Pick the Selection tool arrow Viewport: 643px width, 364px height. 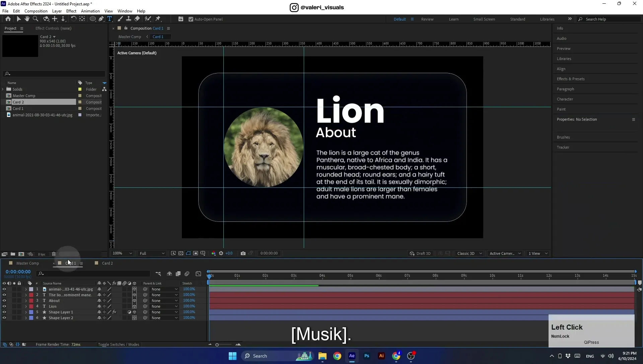pyautogui.click(x=19, y=19)
